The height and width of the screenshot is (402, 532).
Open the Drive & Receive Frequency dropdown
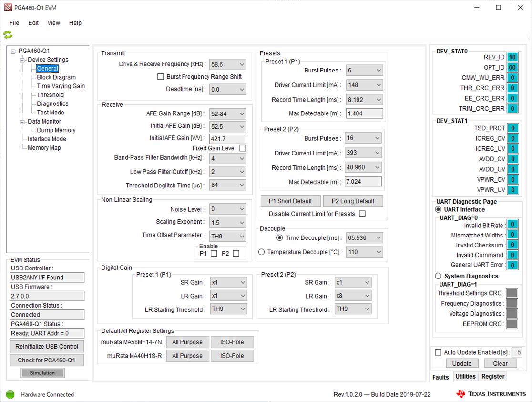[228, 64]
